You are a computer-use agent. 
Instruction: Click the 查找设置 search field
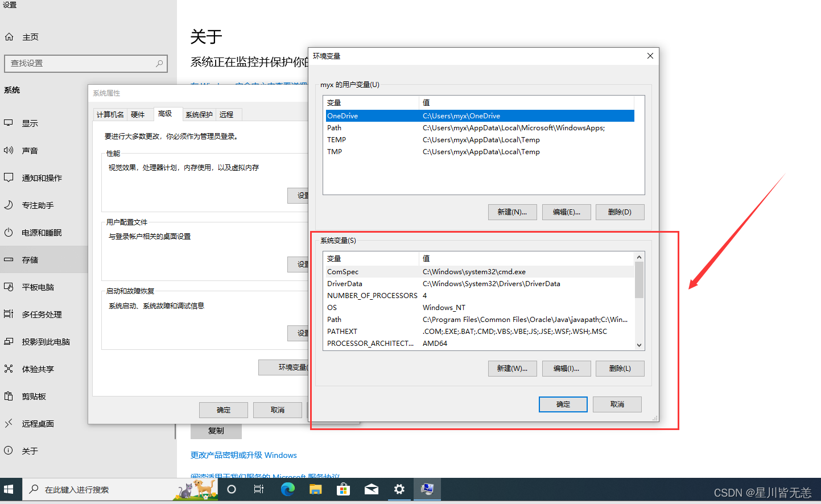coord(85,63)
